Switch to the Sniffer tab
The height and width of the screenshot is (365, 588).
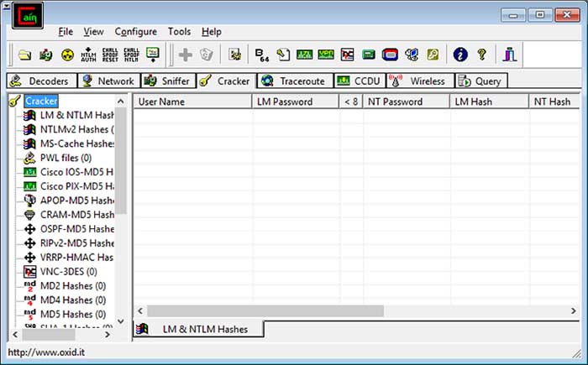(x=168, y=81)
